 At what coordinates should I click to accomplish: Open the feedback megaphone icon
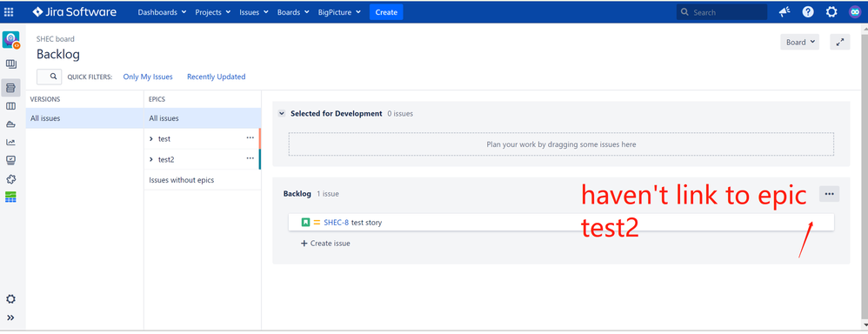pos(785,11)
